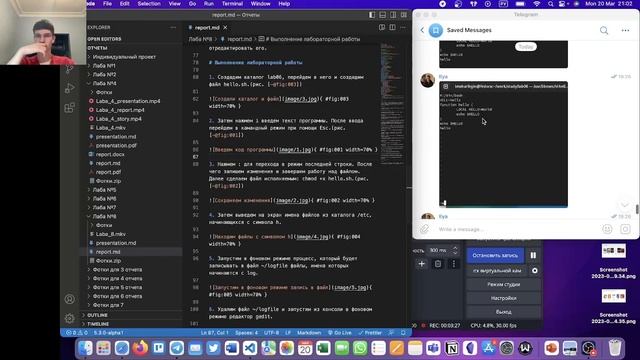Open the Telegram chat more options menu

(625, 30)
